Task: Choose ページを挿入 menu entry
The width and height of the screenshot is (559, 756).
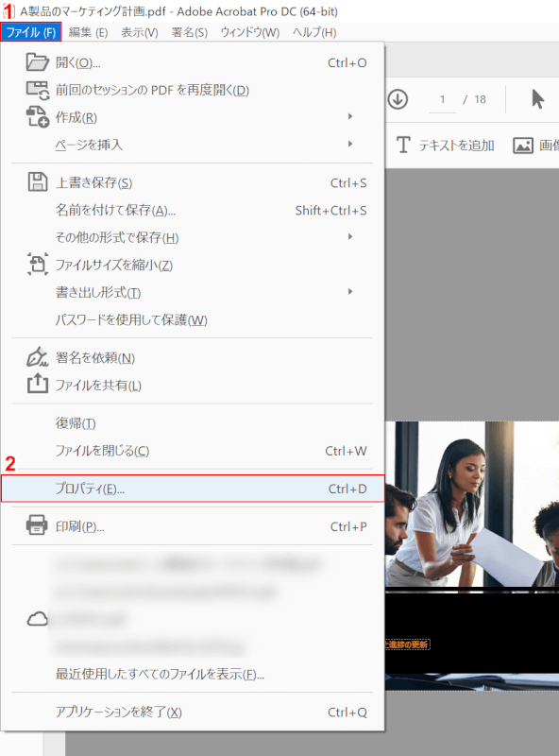Action: (193, 145)
